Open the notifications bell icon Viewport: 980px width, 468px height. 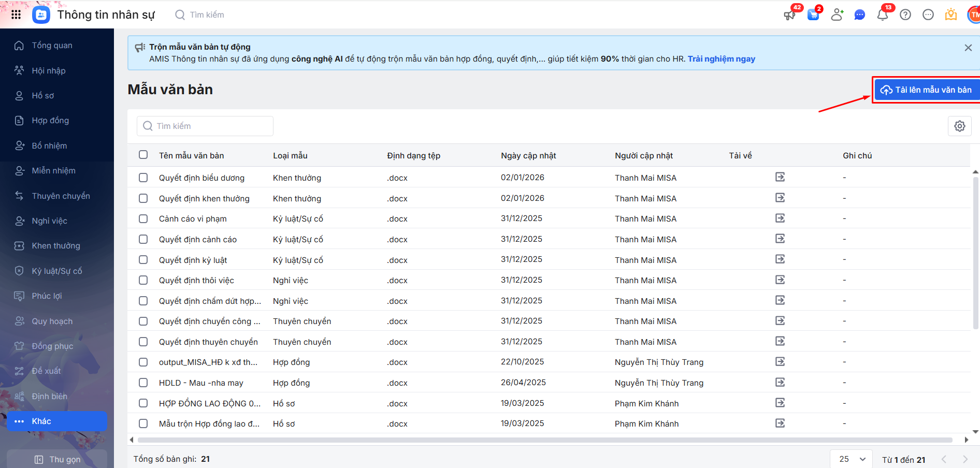[x=883, y=15]
